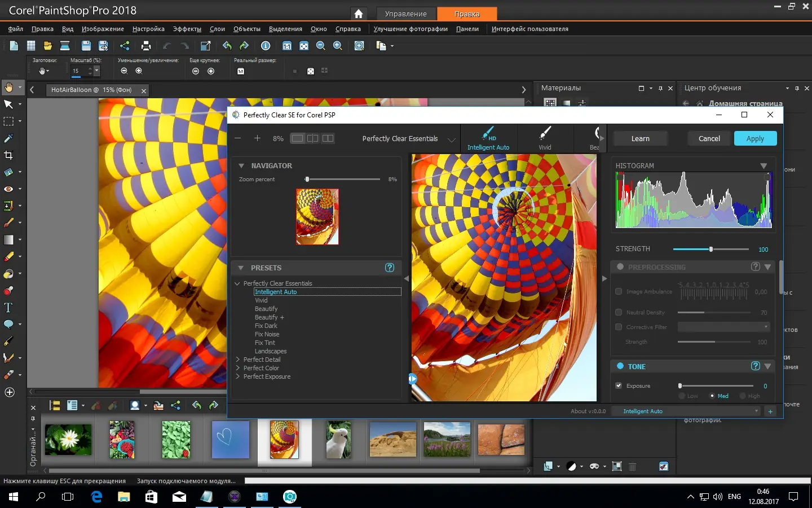Click the Apply button
This screenshot has width=812, height=508.
tap(755, 138)
